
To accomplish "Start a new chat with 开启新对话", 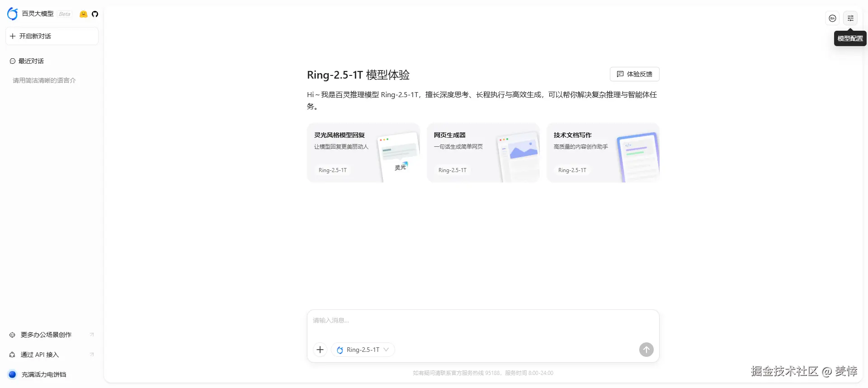I will point(52,36).
